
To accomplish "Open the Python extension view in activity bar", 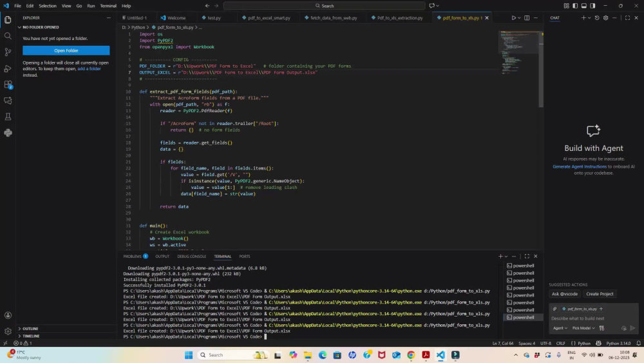I will pos(8,133).
